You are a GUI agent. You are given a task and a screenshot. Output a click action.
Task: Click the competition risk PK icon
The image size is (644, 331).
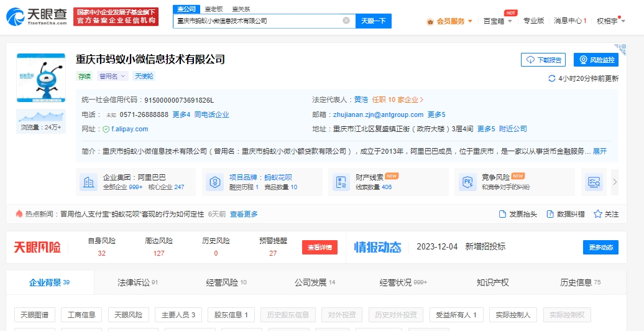467,182
